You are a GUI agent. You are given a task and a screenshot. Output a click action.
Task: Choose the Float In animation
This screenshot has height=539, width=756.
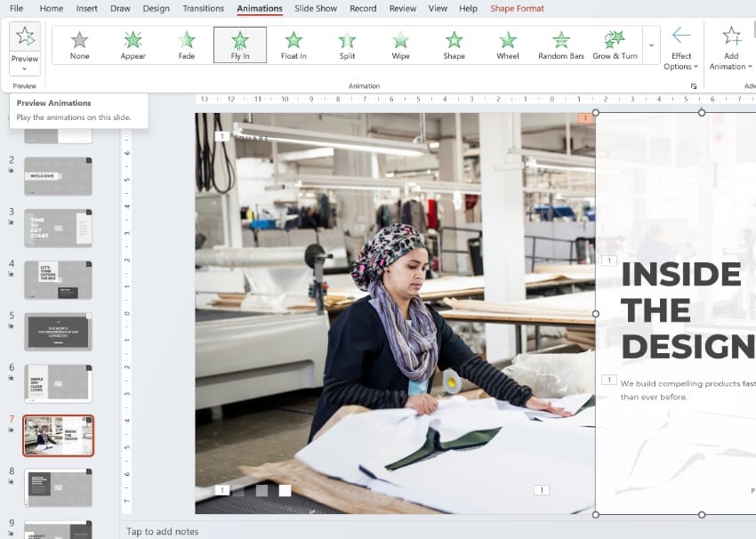(x=294, y=44)
